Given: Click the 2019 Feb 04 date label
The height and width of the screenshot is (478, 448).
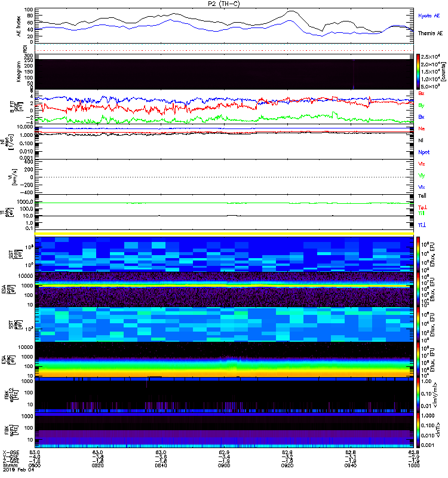Looking at the screenshot, I should [18, 470].
